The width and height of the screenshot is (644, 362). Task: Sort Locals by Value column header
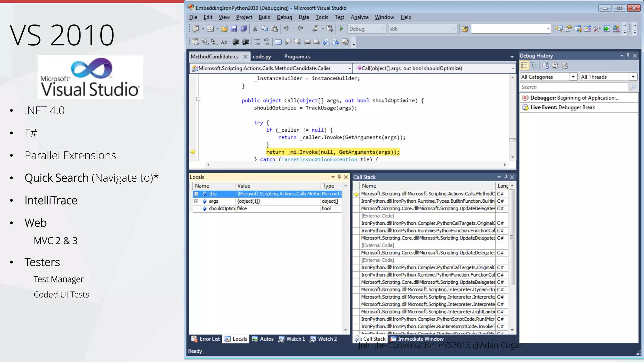277,186
